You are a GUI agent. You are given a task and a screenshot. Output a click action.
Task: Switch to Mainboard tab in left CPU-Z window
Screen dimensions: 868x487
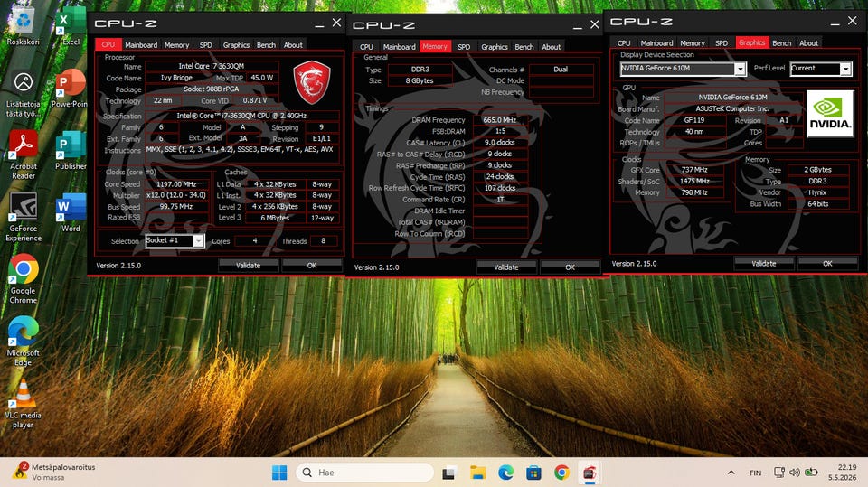141,45
